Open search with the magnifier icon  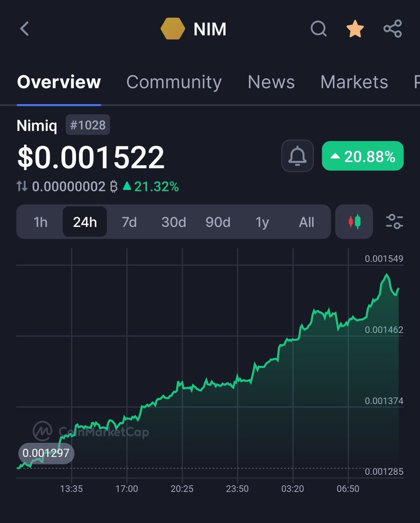click(x=319, y=29)
